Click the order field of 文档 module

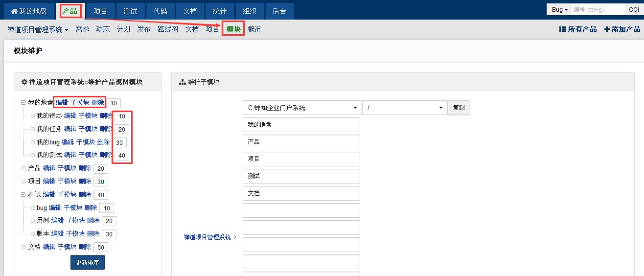(x=101, y=248)
